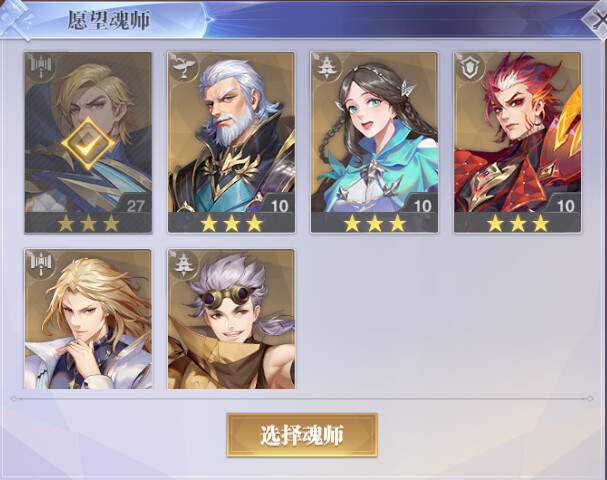Viewport: 607px width, 480px height.
Task: Click the shield icon on red-haired warrior card
Action: point(470,67)
